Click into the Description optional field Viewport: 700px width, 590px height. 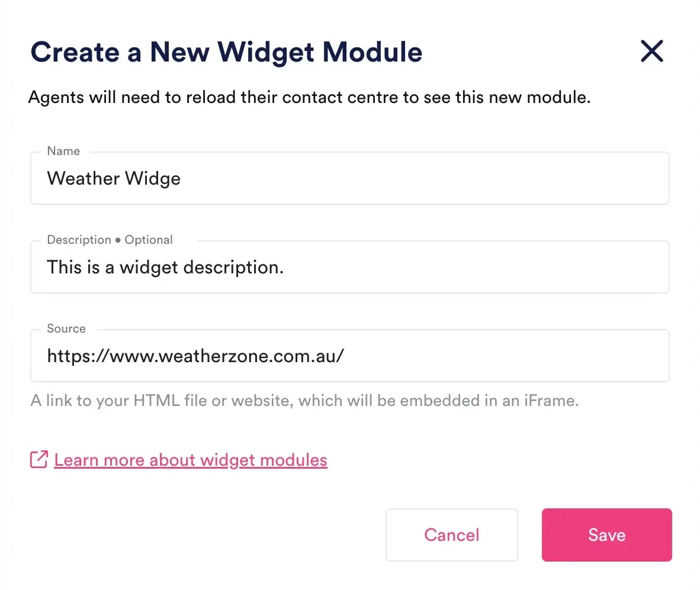tap(349, 267)
